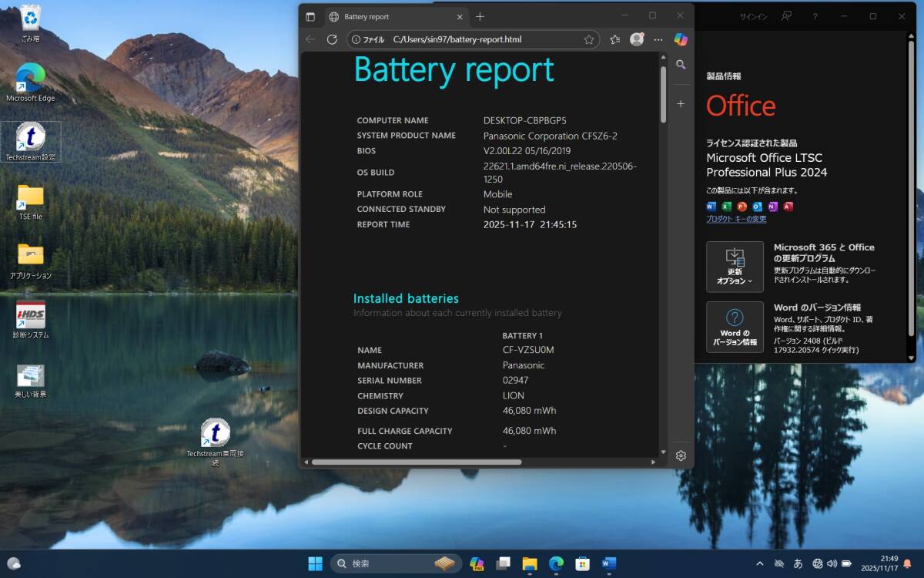Click the Edge refresh page button
The image size is (924, 578).
coord(332,39)
